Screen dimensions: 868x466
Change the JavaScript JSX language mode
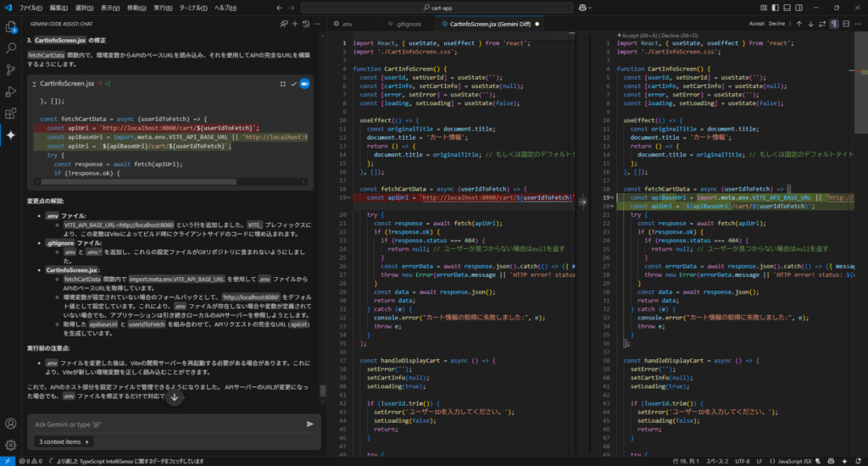point(795,461)
